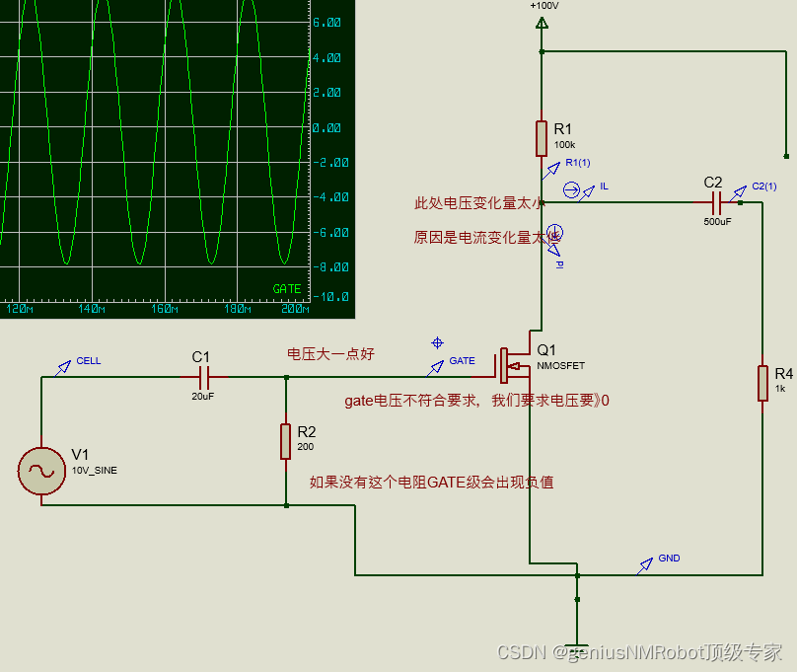Screen dimensions: 797x672
Task: Click the note '如果没有这个电阻GATE级会出现负值'
Action: [x=431, y=482]
